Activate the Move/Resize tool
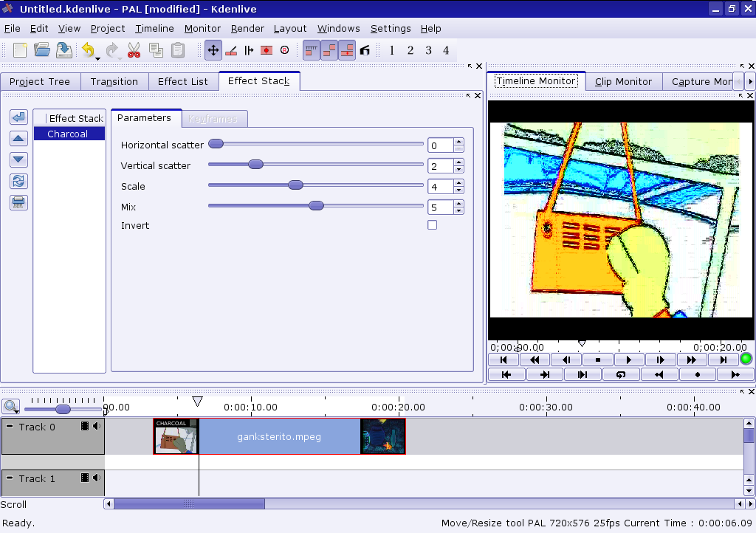756x533 pixels. [213, 50]
